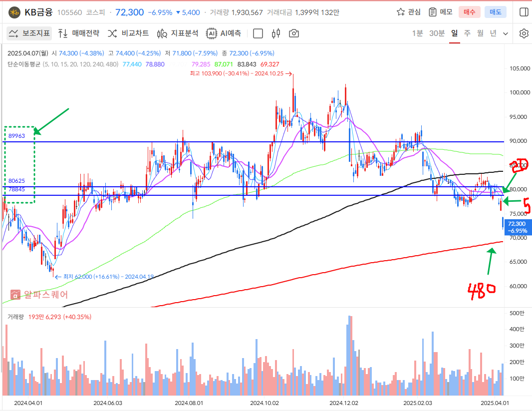The image size is (532, 413).
Task: Click the 2025.04.01 date axis label
Action: (495, 403)
